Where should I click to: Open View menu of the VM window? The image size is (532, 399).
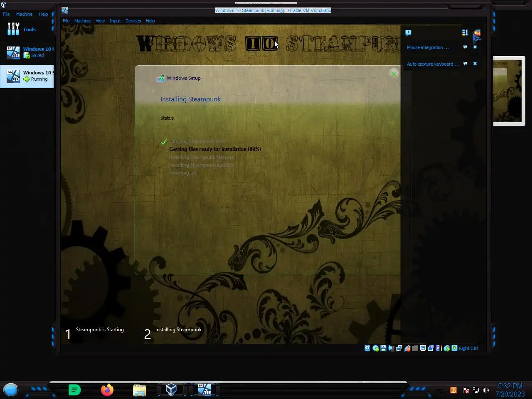tap(100, 21)
